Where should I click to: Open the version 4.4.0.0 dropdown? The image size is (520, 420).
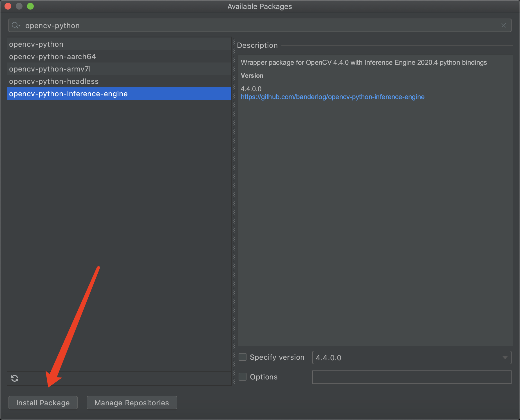coord(412,358)
